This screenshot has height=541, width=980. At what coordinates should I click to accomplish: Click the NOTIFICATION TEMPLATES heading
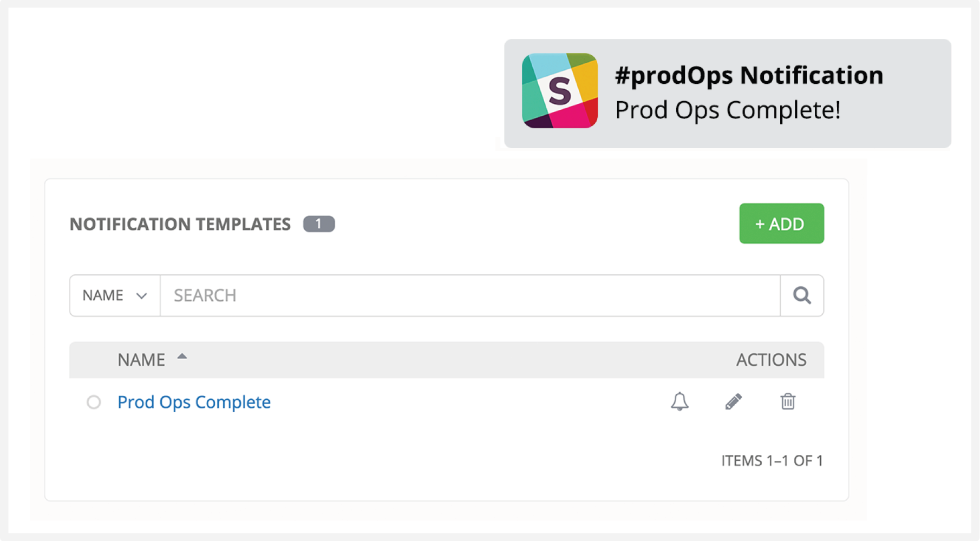[x=180, y=224]
